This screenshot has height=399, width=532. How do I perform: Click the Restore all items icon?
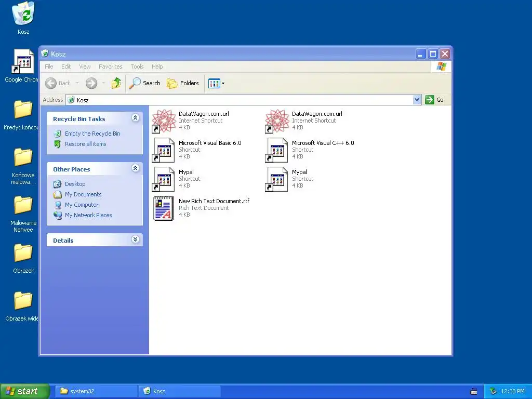58,144
